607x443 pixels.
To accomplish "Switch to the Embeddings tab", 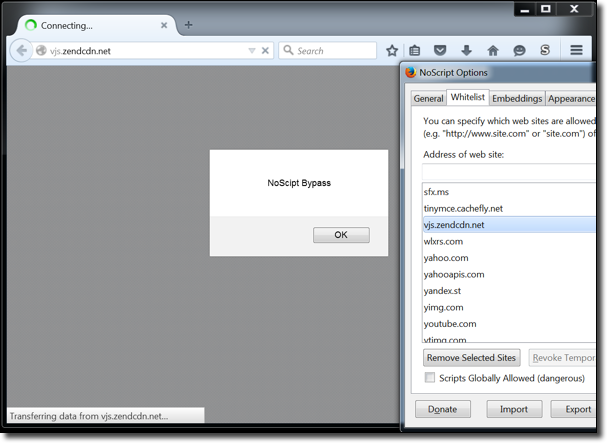I will pyautogui.click(x=517, y=98).
